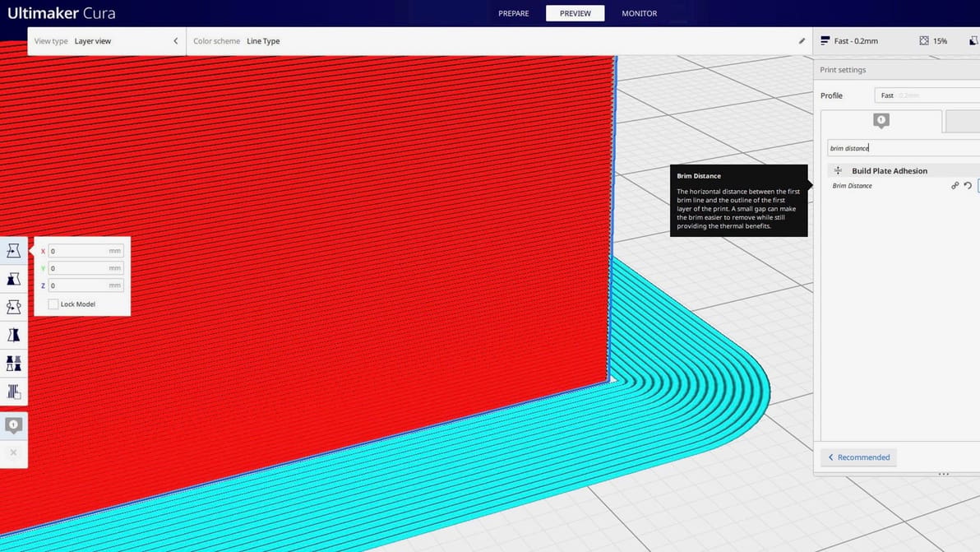Click the Ultimaker Cura logo
Viewport: 980px width, 552px height.
(x=61, y=13)
